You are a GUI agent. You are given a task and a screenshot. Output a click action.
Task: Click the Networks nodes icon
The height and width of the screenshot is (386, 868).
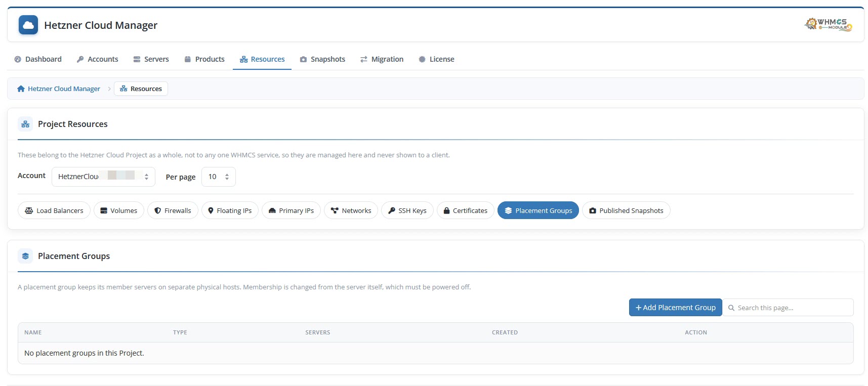click(335, 210)
